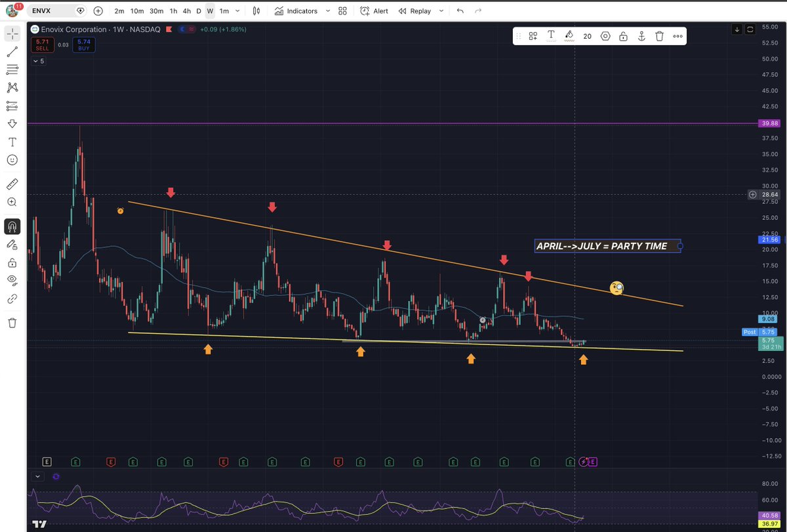The height and width of the screenshot is (532, 787).
Task: Select the crosshair cursor tool
Action: [12, 33]
